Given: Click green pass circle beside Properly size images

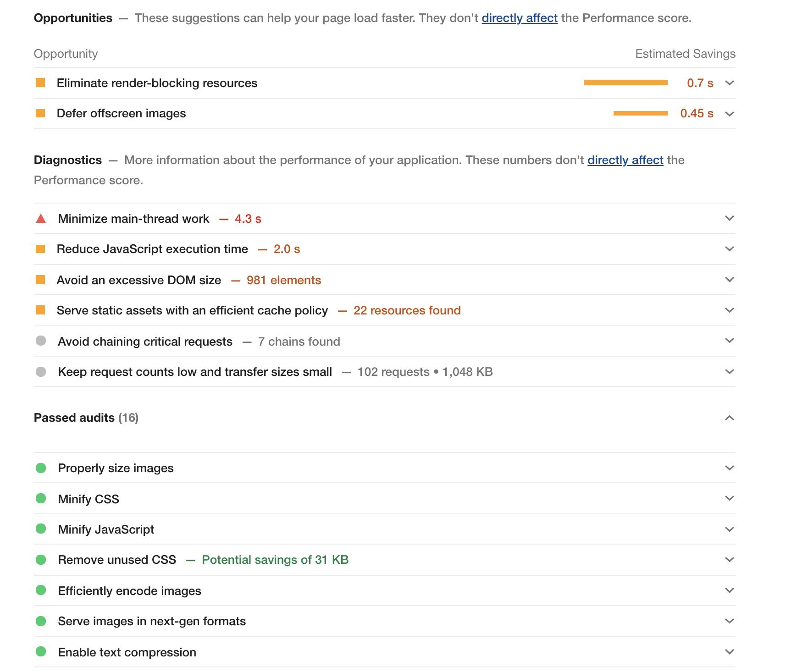Looking at the screenshot, I should [41, 468].
